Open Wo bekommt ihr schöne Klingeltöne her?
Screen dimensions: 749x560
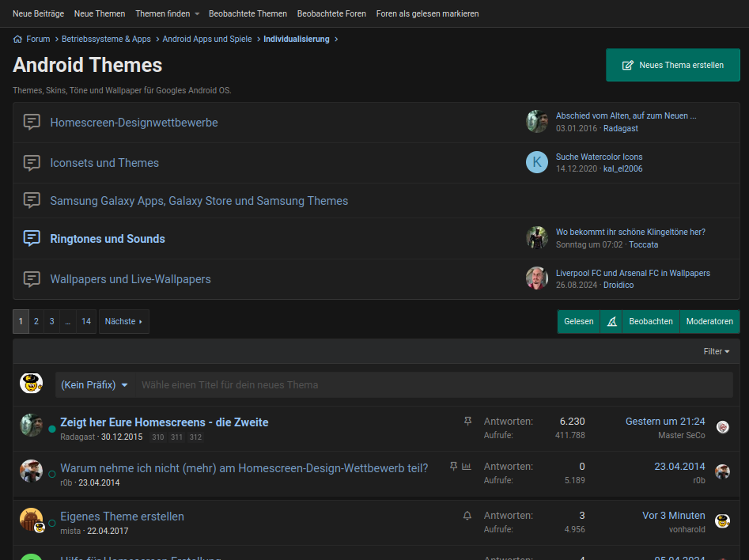tap(630, 232)
